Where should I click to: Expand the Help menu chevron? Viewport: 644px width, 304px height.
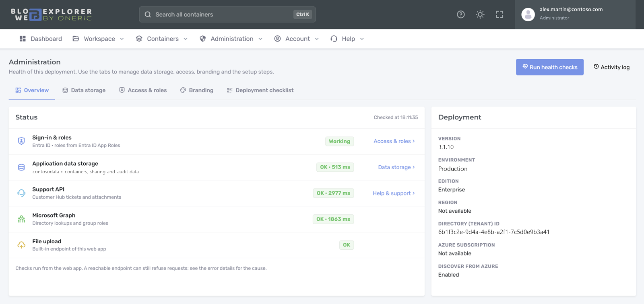362,39
